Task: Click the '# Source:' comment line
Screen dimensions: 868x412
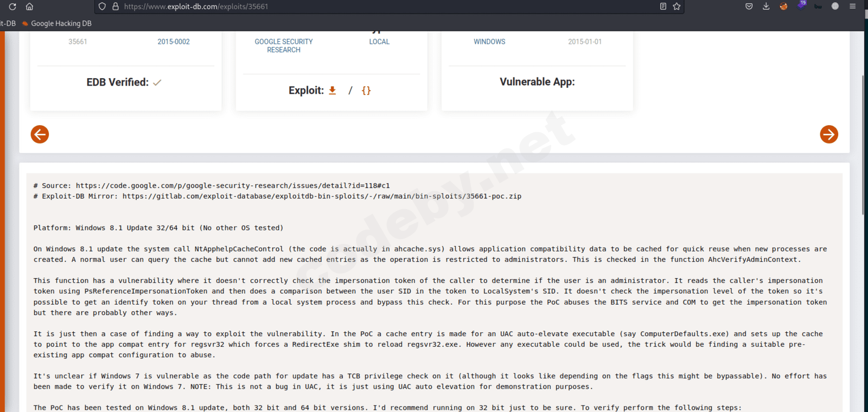Action: click(x=212, y=185)
